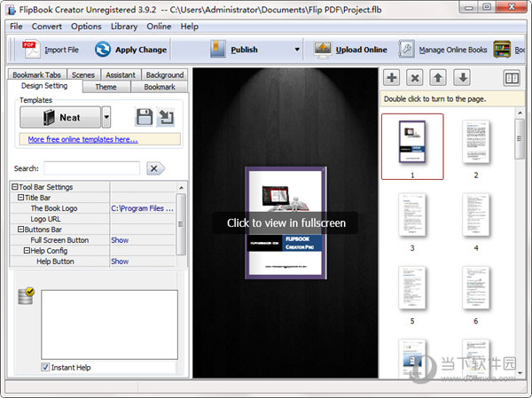The width and height of the screenshot is (532, 398).
Task: Open the Publish dropdown arrow
Action: tap(297, 50)
